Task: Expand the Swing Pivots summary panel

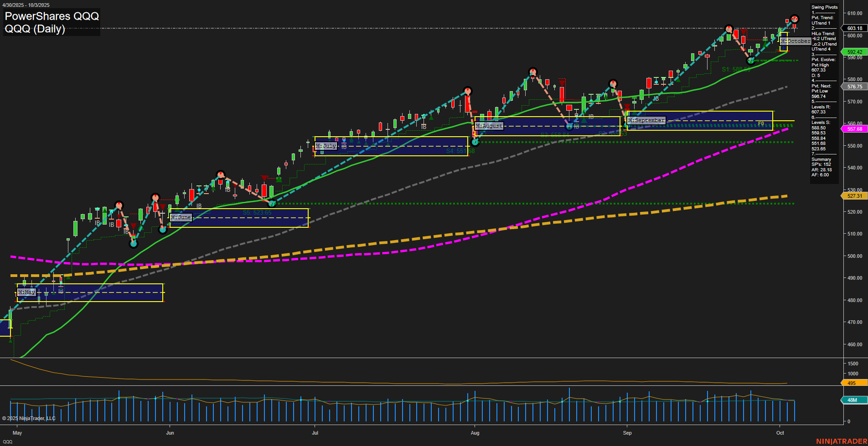Action: [x=824, y=7]
